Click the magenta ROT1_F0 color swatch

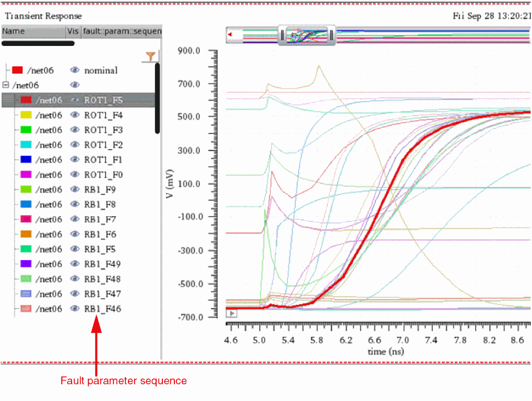coord(26,174)
